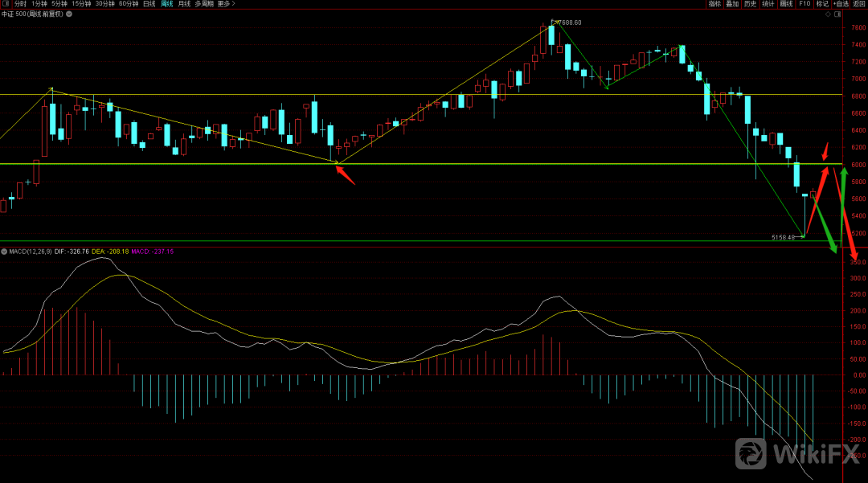
Task: Choose the 60分钟 timeframe
Action: coord(127,4)
